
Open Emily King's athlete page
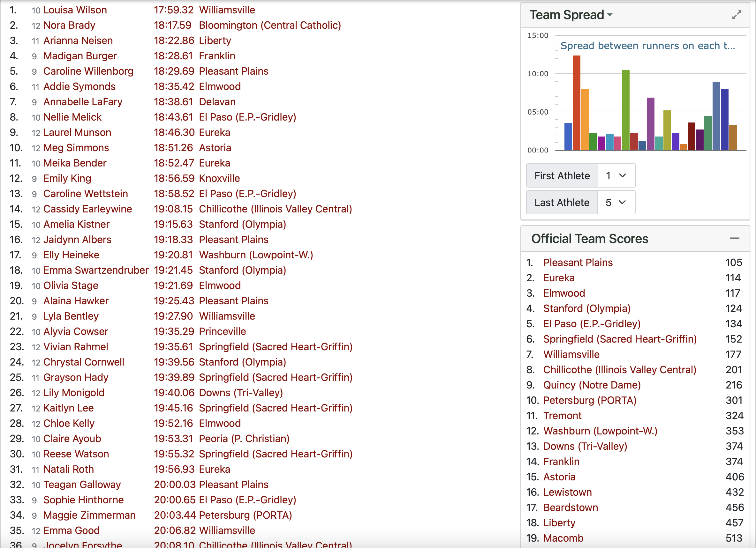(x=67, y=179)
